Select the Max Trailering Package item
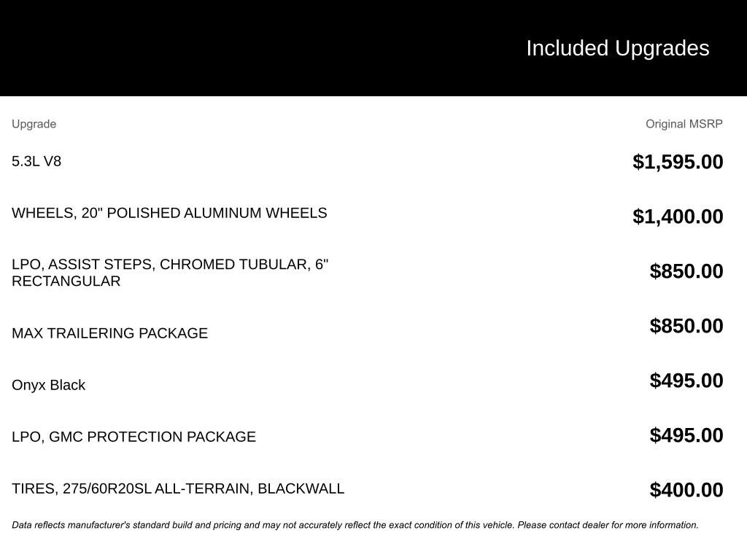The image size is (747, 560). click(x=109, y=333)
